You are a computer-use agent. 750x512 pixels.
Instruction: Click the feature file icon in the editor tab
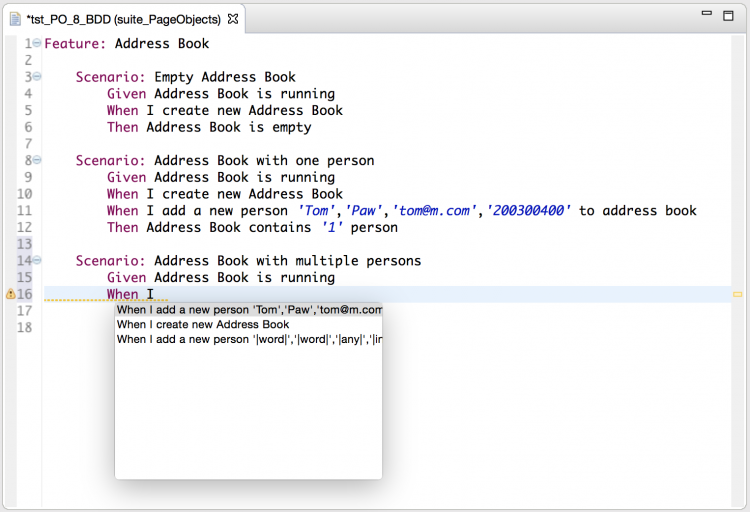tap(15, 19)
